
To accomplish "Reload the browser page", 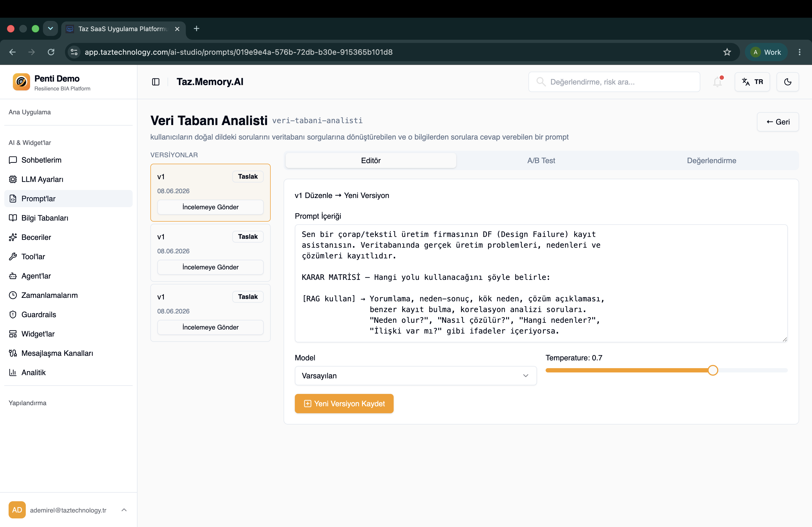I will pos(51,52).
